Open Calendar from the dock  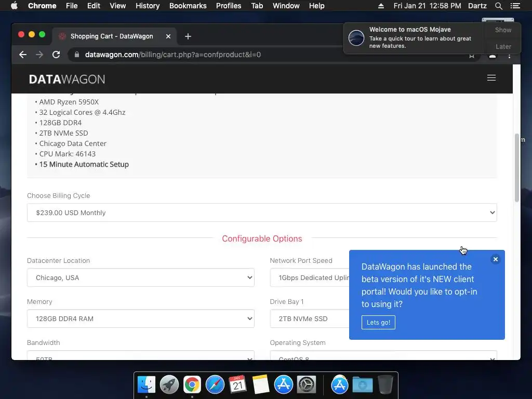tap(238, 385)
